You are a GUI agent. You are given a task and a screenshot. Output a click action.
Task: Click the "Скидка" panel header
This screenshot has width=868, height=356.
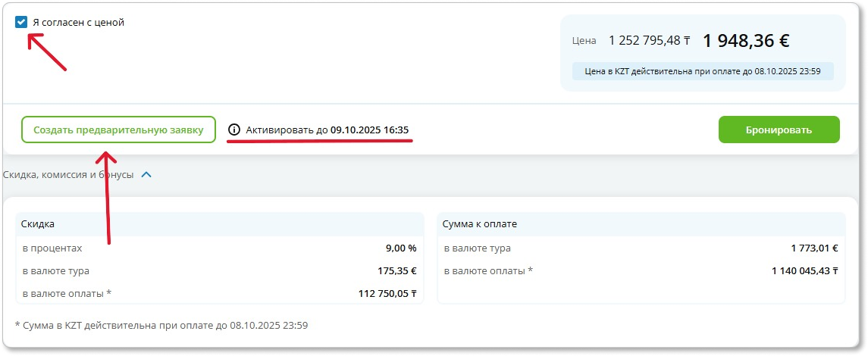[x=38, y=224]
